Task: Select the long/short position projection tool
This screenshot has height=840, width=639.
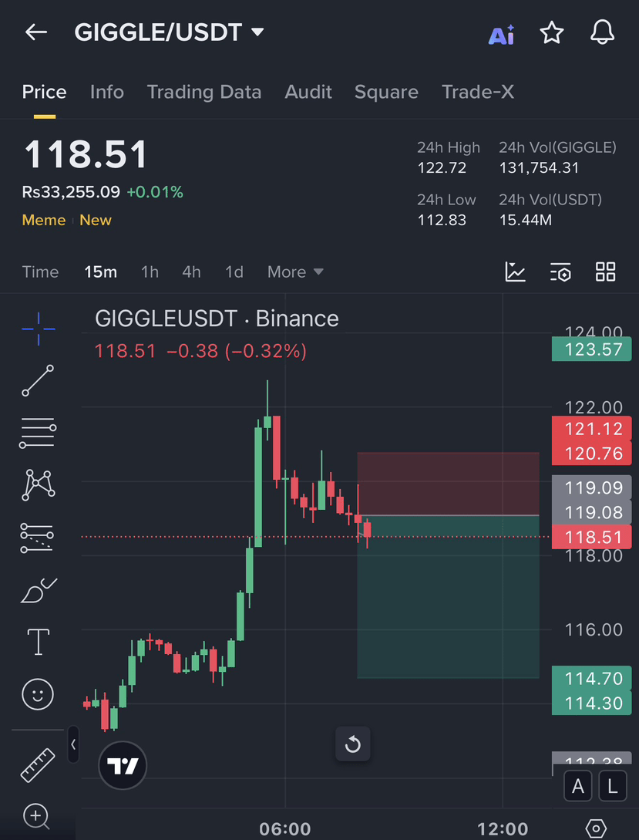Action: point(37,538)
